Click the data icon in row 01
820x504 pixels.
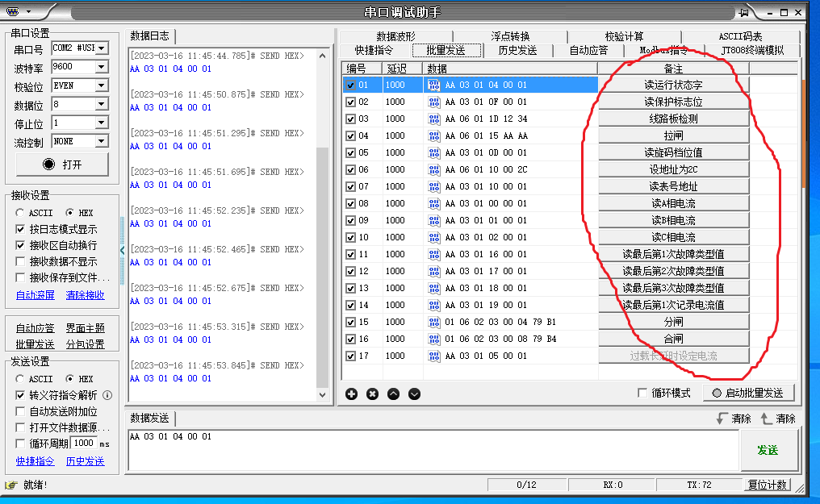click(433, 85)
